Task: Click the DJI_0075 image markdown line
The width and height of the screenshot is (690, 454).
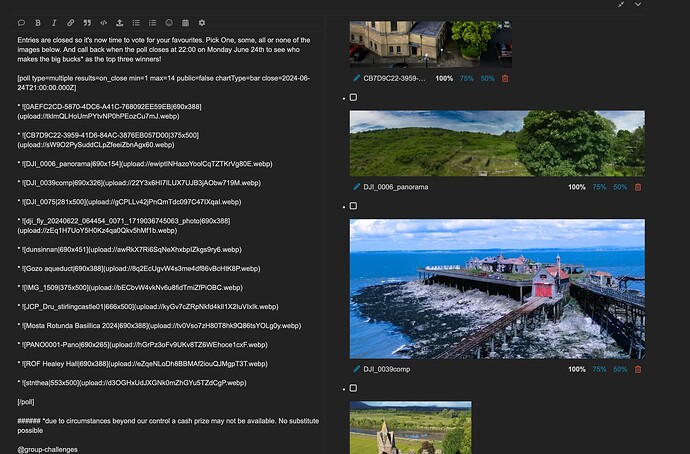Action: (x=129, y=202)
